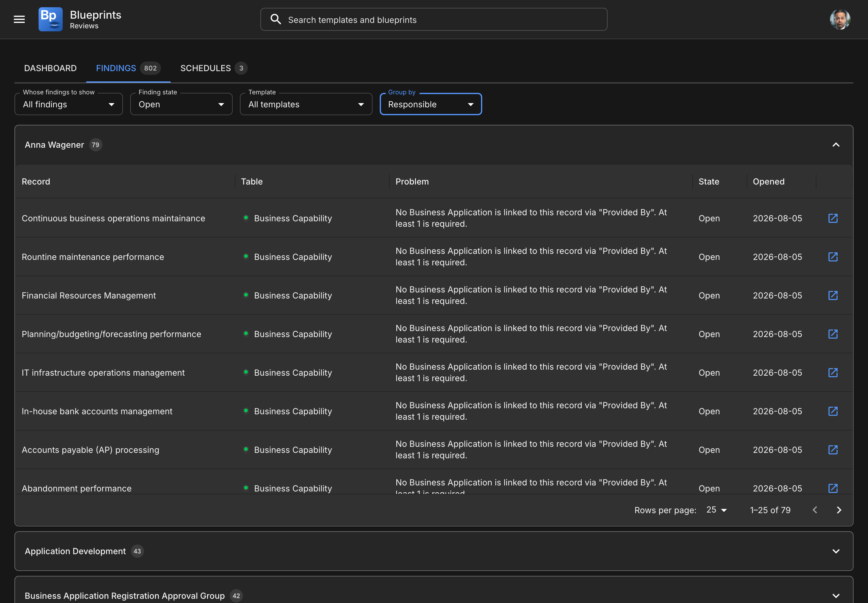Viewport: 868px width, 603px height.
Task: Collapse the Anna Wagener group
Action: pos(836,145)
